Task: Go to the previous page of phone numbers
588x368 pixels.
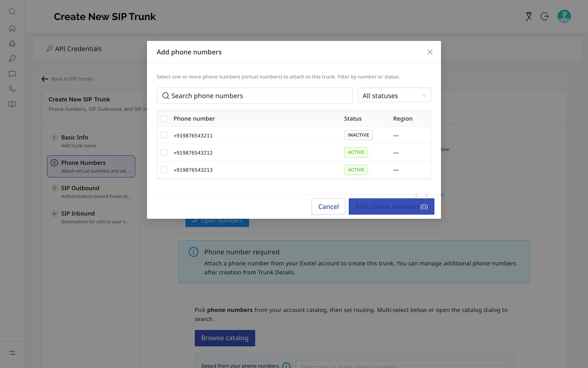Action: 416,195
